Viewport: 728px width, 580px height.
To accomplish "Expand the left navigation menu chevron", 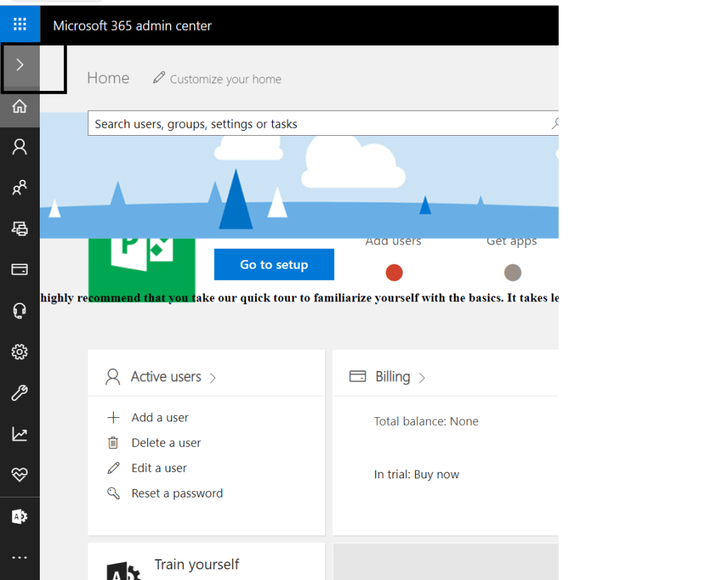I will tap(20, 65).
